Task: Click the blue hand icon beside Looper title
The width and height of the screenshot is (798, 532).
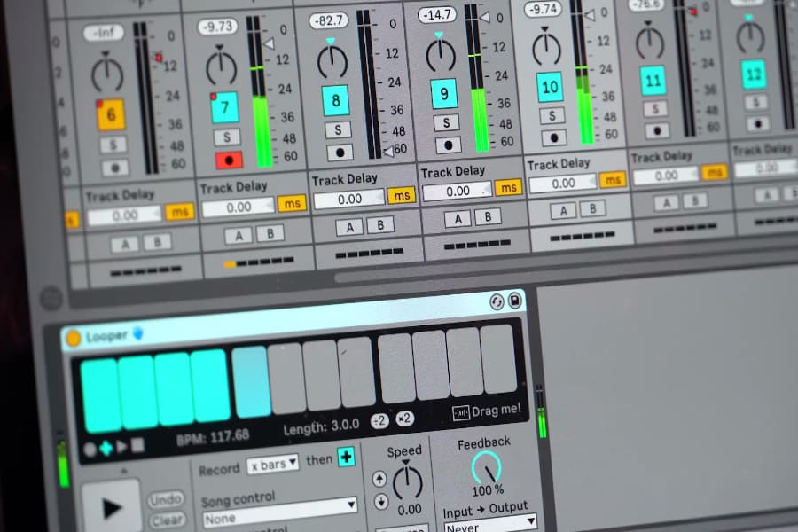Action: (138, 333)
